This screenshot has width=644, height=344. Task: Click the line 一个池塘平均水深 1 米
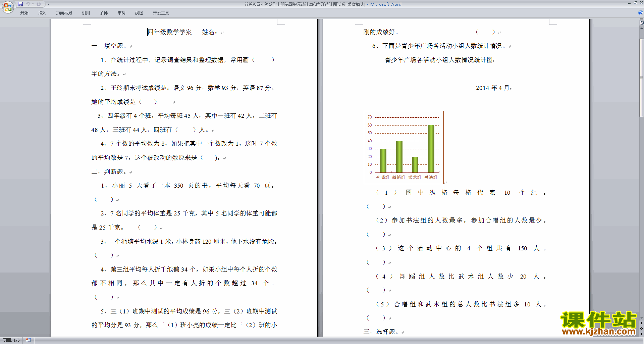(x=189, y=242)
